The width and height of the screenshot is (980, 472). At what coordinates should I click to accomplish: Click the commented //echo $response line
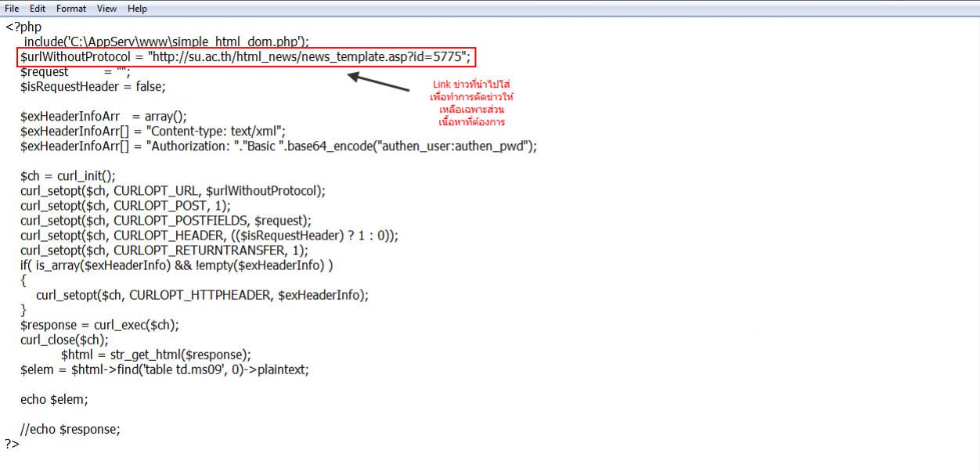[x=70, y=429]
